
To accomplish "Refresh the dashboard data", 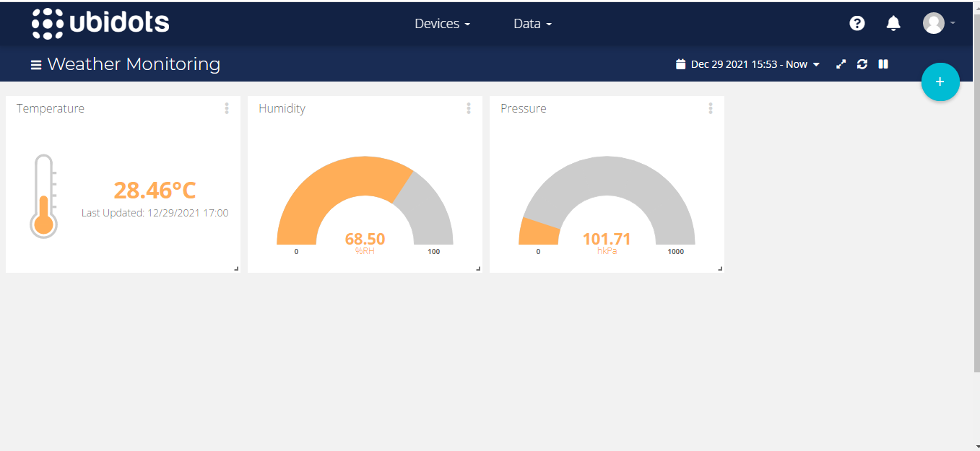I will (862, 64).
